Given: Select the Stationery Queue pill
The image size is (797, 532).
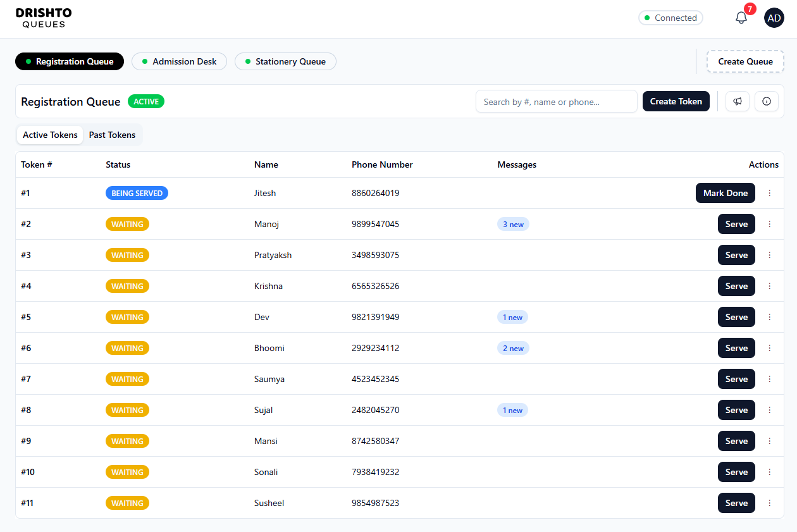Looking at the screenshot, I should (285, 61).
